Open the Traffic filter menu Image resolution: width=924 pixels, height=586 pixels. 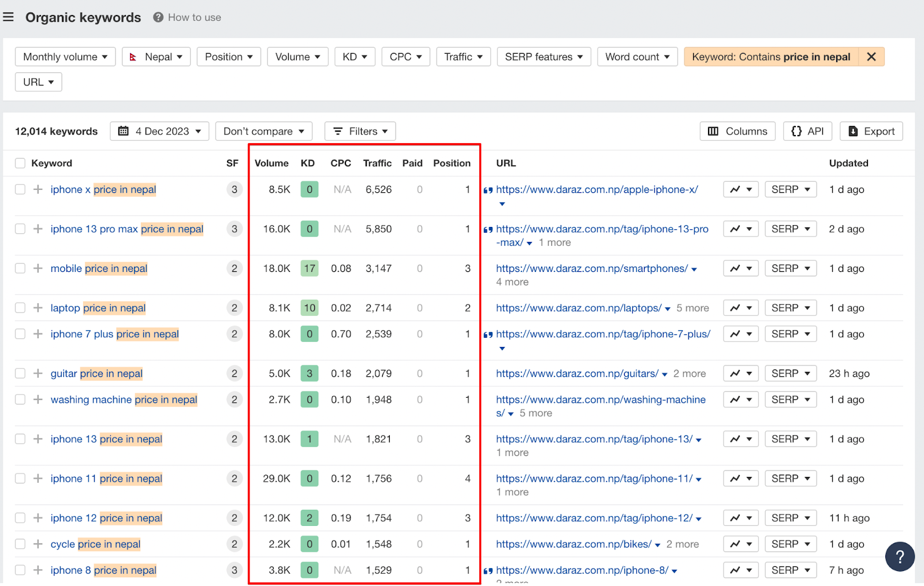[x=464, y=57]
